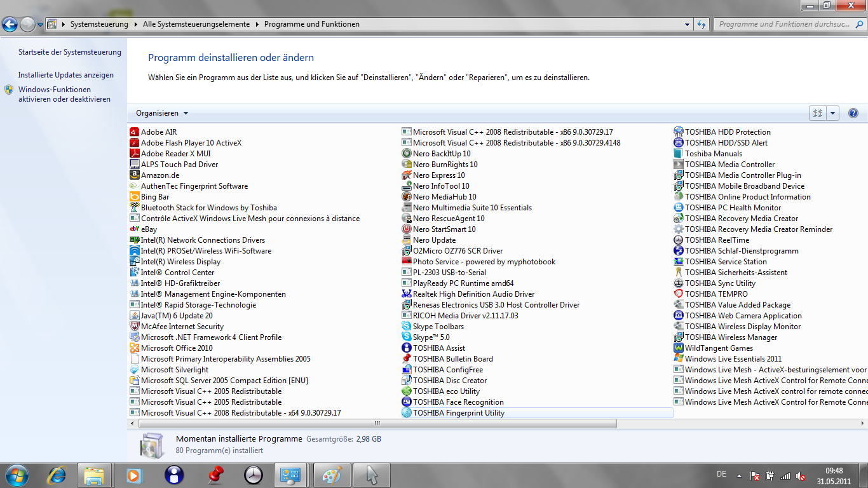Click the TOSHIBA Fingerprint Utility icon

pos(407,413)
